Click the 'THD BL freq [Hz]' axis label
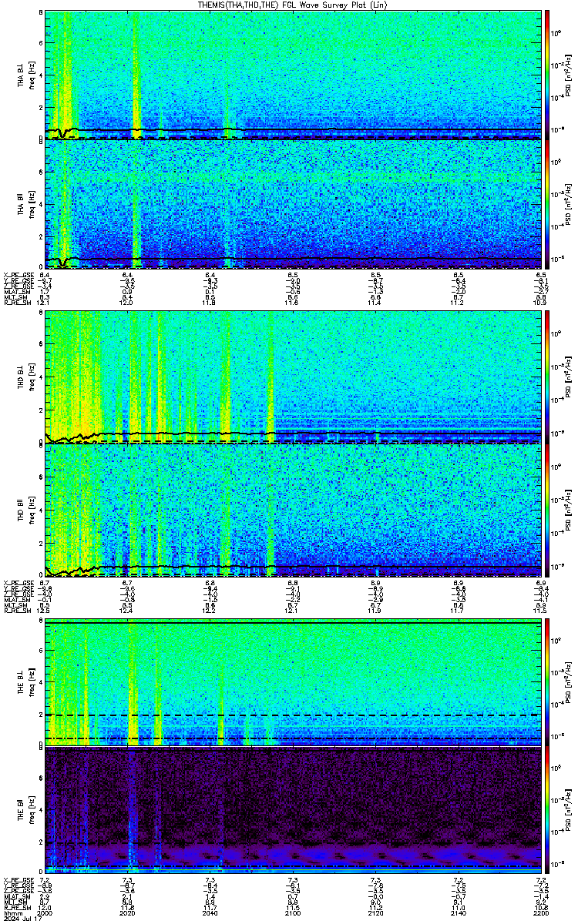The height and width of the screenshot is (924, 578). pyautogui.click(x=26, y=376)
